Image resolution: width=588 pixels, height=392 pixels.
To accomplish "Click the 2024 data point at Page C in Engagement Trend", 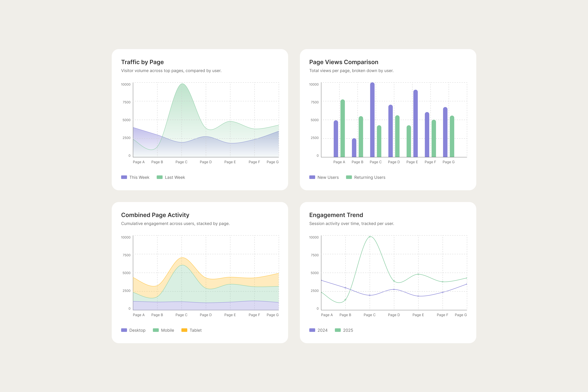I will click(370, 295).
